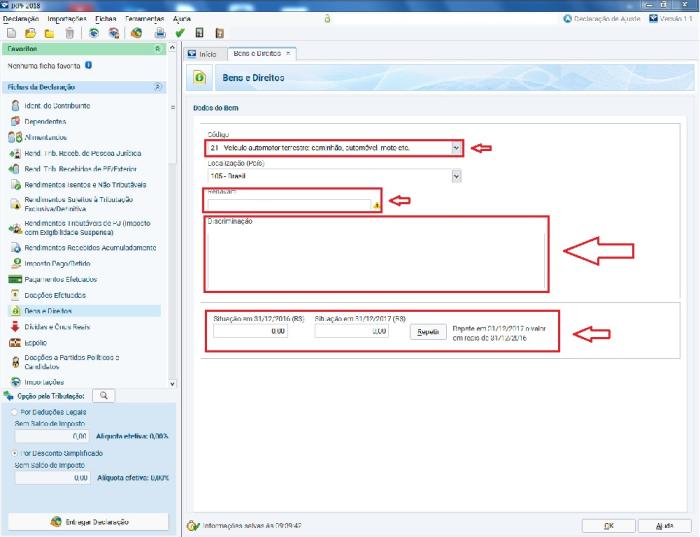The width and height of the screenshot is (700, 537).
Task: Open the Ferramentas menu
Action: (144, 18)
